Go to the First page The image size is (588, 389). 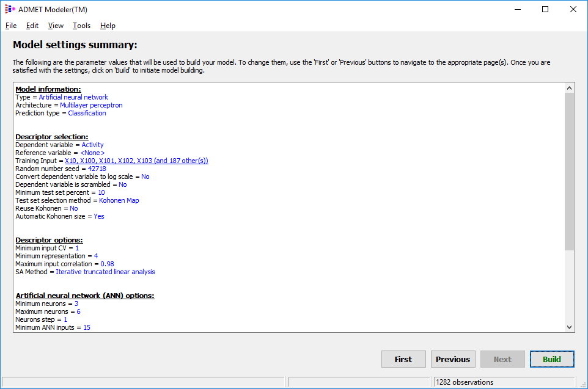click(x=403, y=359)
